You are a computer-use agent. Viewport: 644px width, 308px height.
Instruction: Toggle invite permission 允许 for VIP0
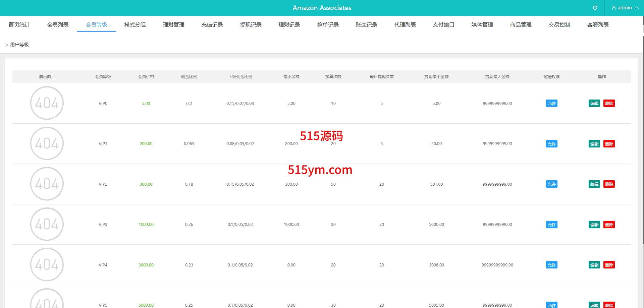[x=551, y=104]
